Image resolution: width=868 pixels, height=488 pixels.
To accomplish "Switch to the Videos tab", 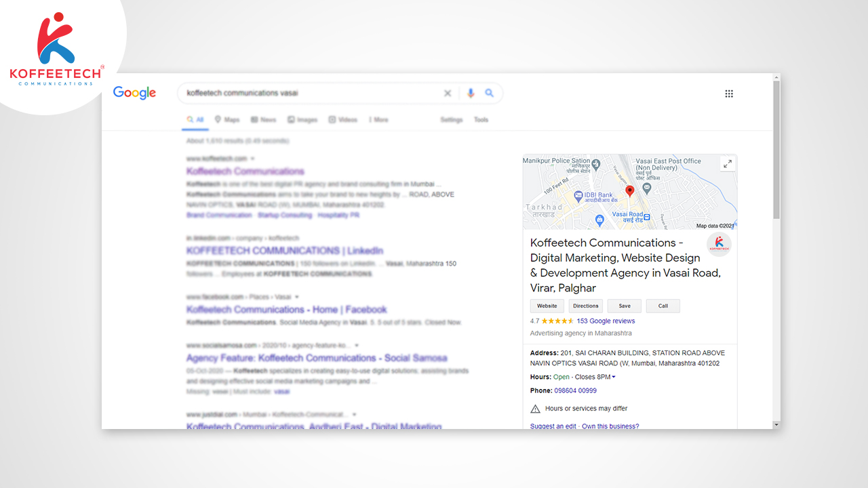I will tap(343, 120).
